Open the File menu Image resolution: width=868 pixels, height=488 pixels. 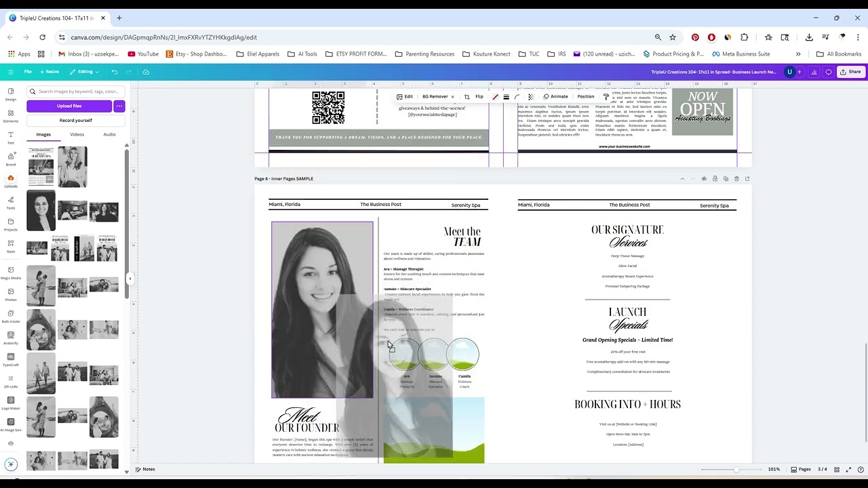coord(28,72)
